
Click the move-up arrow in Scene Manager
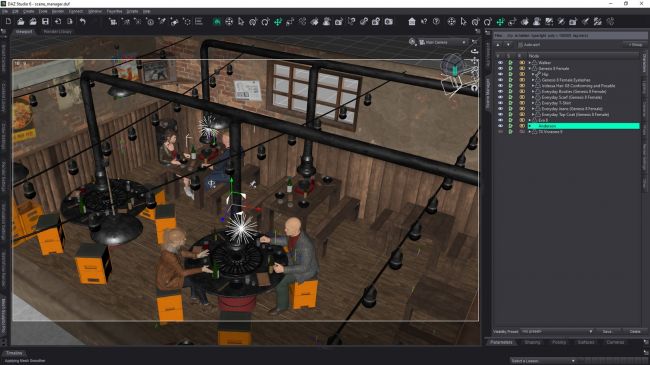tap(498, 45)
